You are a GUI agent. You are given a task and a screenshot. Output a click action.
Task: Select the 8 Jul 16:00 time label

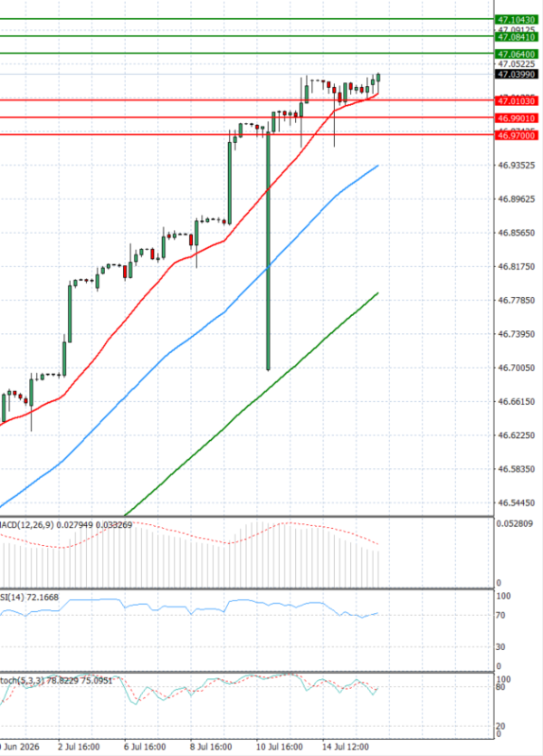(x=211, y=747)
